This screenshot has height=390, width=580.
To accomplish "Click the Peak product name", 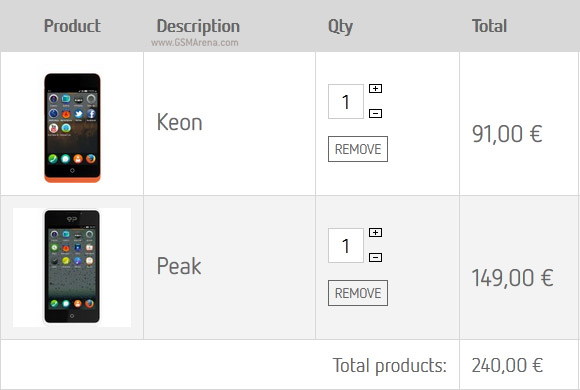I will tap(179, 266).
